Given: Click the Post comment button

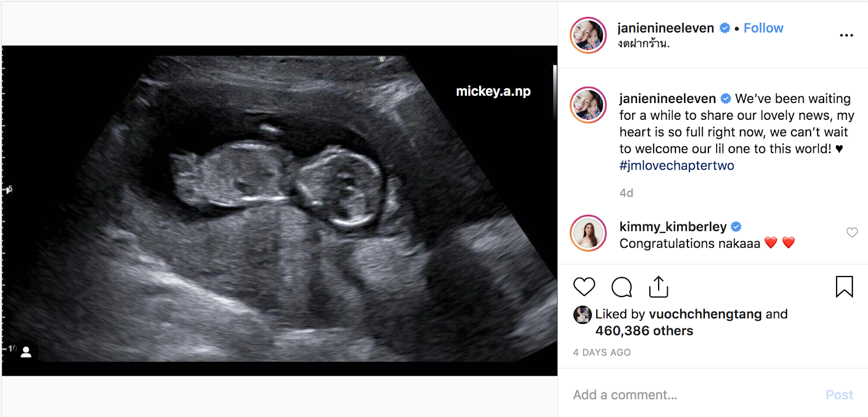Looking at the screenshot, I should point(839,395).
